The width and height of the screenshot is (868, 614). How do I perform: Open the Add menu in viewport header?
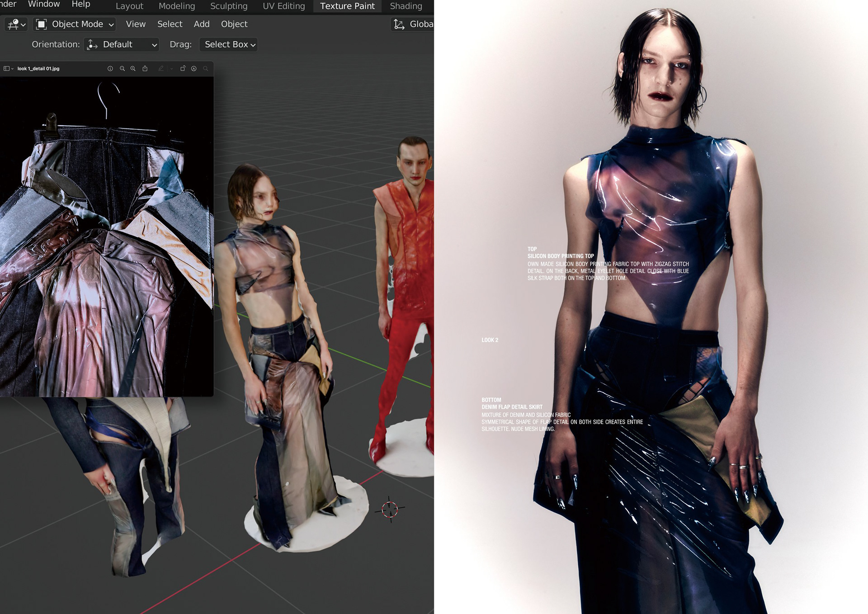tap(202, 24)
